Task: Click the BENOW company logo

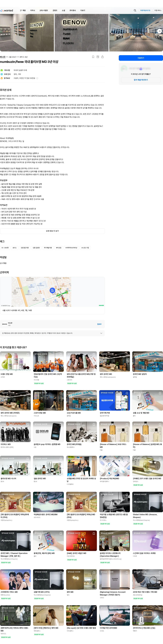Action: point(5,324)
